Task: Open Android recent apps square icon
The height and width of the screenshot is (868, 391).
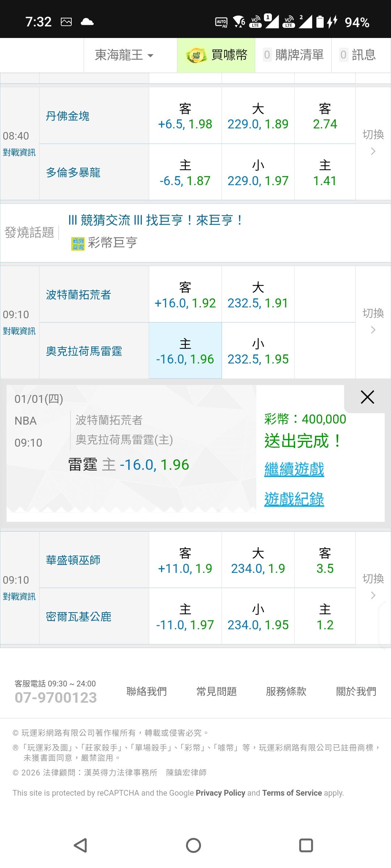Action: tap(306, 845)
